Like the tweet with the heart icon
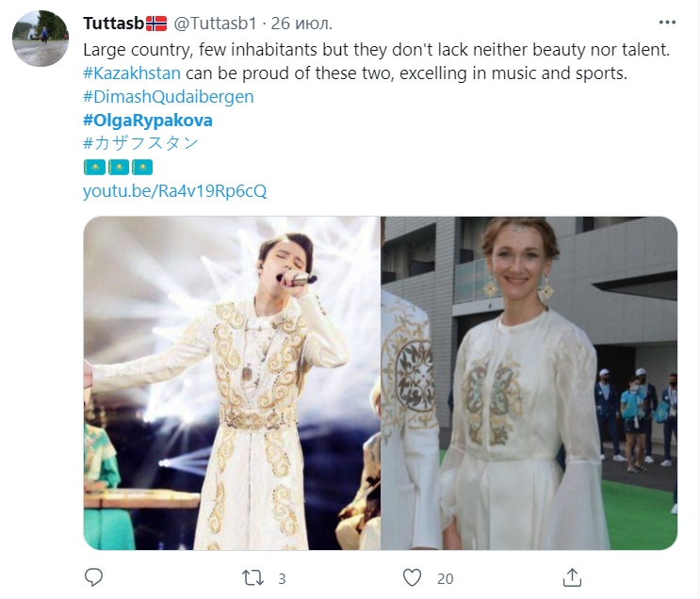This screenshot has height=599, width=700. (412, 576)
